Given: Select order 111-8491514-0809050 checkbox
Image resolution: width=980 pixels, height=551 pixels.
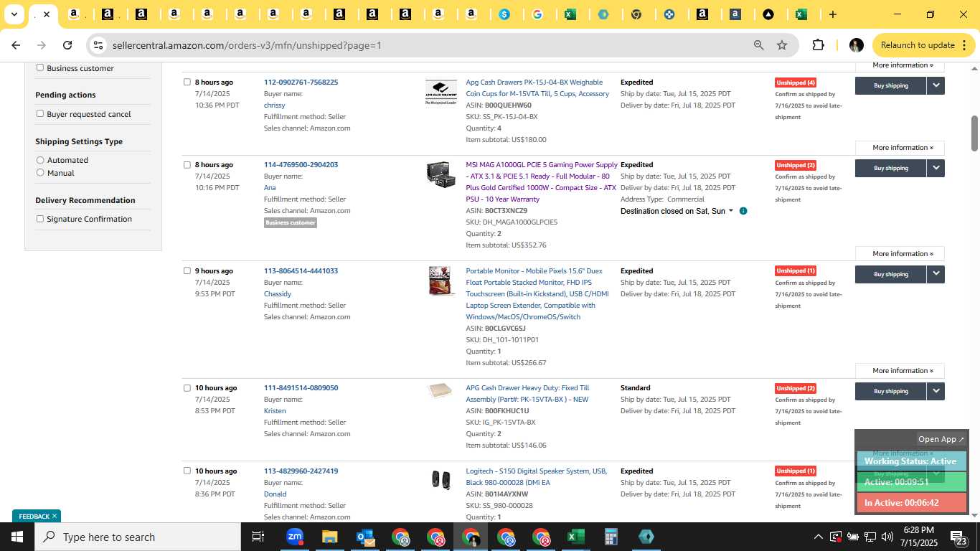Looking at the screenshot, I should coord(187,387).
